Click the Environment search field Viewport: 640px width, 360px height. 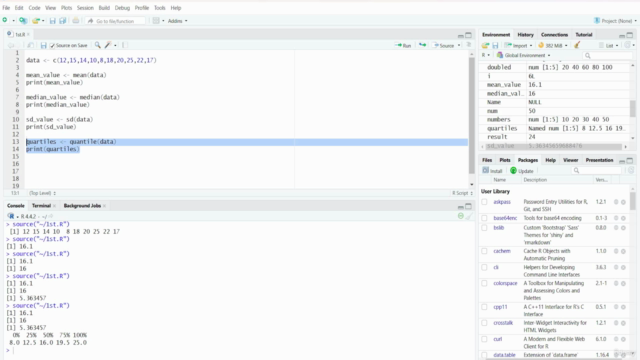[x=607, y=55]
